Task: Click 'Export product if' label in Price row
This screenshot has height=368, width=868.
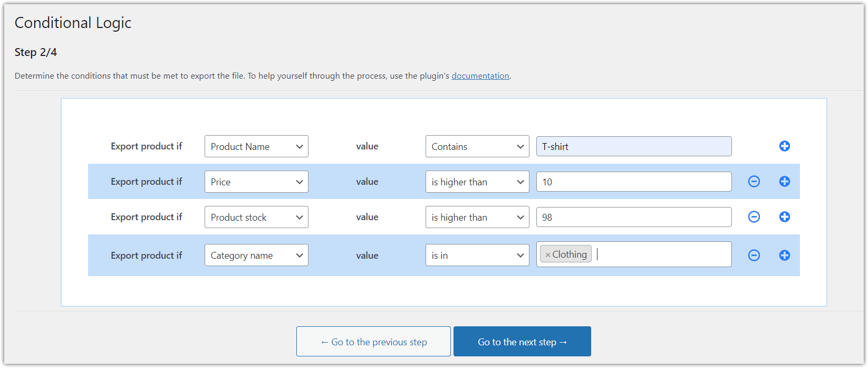Action: pyautogui.click(x=146, y=182)
